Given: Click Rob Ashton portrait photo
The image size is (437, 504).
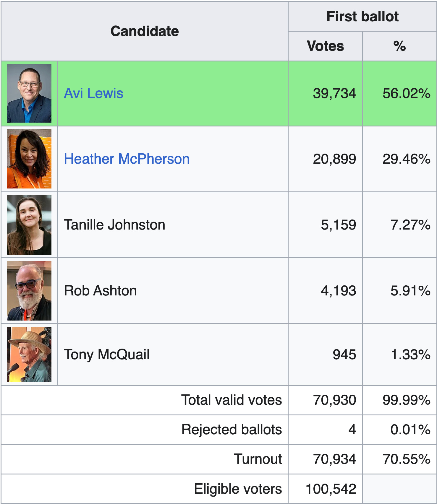Looking at the screenshot, I should click(x=29, y=291).
